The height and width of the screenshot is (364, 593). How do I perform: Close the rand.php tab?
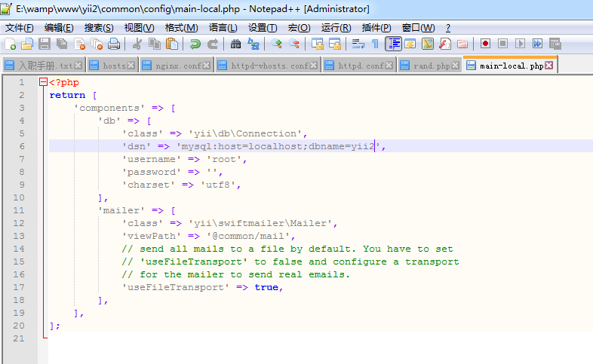[456, 66]
